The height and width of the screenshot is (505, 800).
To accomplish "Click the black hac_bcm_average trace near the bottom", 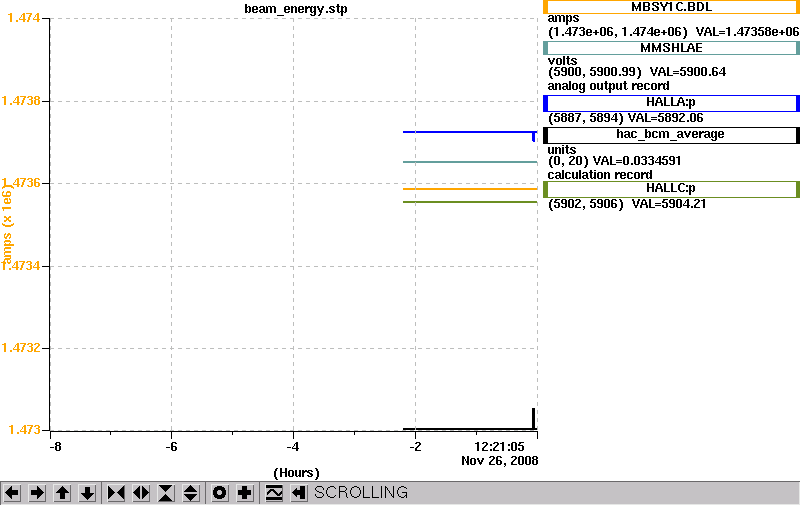I will tap(469, 429).
